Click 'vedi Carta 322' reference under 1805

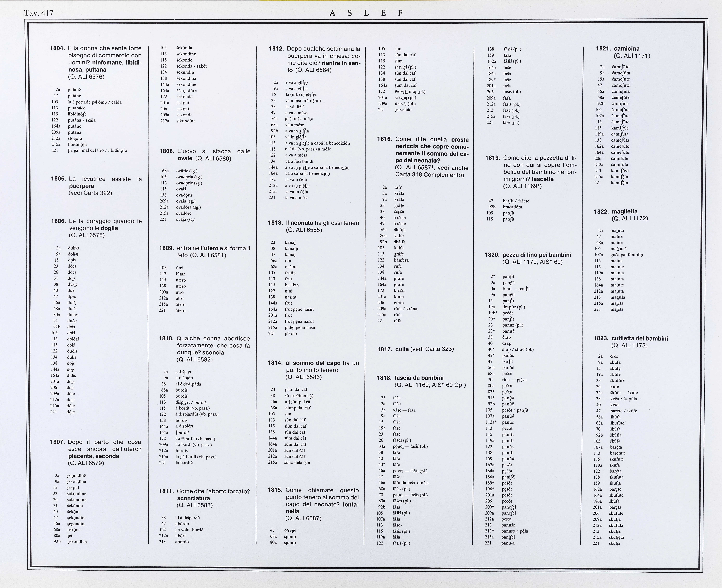(90, 193)
